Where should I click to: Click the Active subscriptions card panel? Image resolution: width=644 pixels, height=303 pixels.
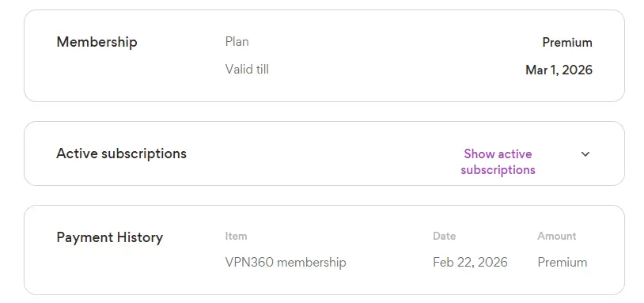click(x=324, y=153)
